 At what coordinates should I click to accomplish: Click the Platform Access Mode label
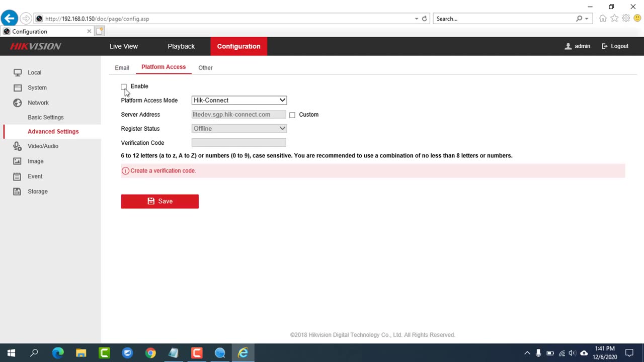tap(149, 101)
